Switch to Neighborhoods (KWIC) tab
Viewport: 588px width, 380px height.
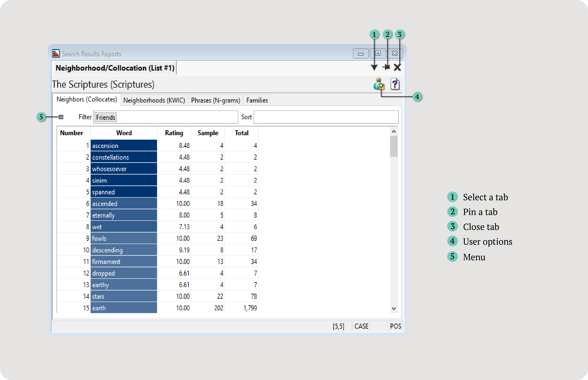[x=154, y=100]
